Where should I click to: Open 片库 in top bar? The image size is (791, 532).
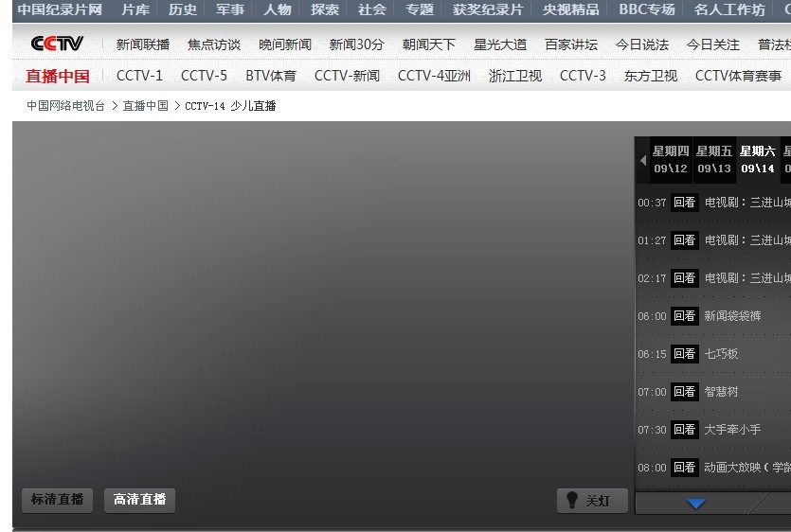click(x=135, y=9)
